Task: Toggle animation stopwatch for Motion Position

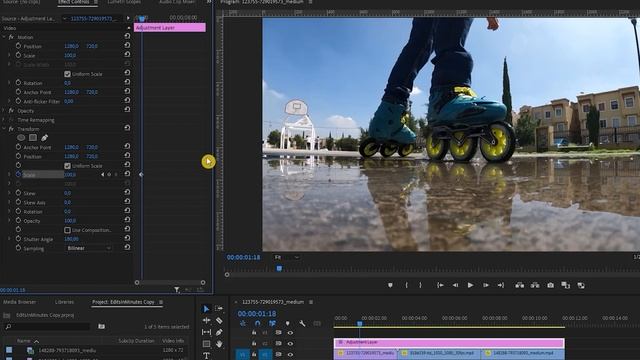Action: pyautogui.click(x=18, y=46)
